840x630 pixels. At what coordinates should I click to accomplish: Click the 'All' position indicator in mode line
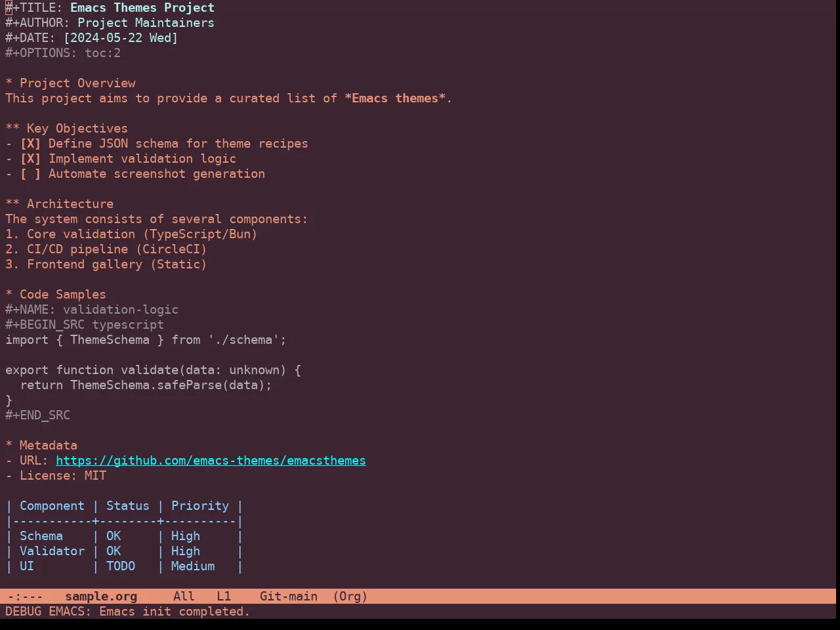184,597
